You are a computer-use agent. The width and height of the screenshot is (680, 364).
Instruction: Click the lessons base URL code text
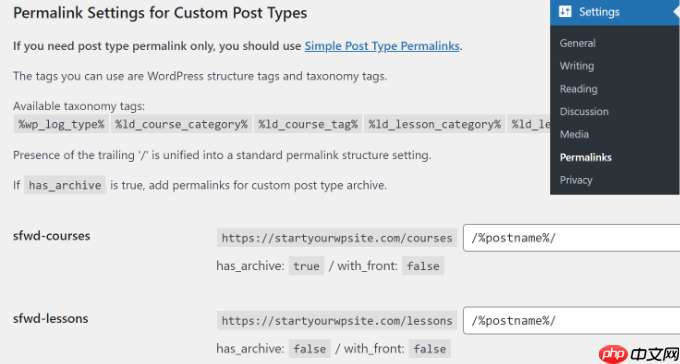(337, 321)
